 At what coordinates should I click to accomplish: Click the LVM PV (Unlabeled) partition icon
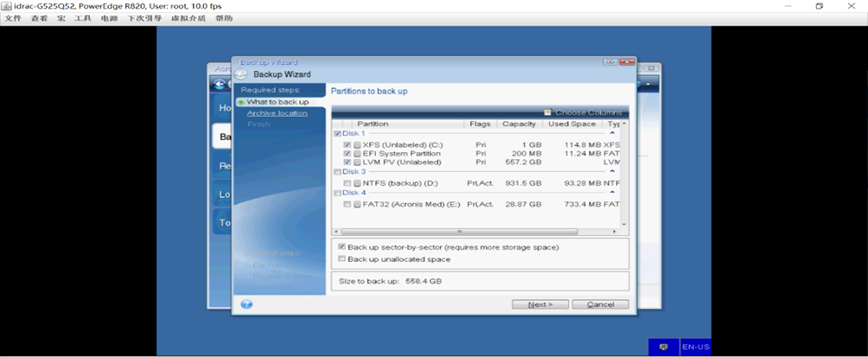tap(358, 162)
